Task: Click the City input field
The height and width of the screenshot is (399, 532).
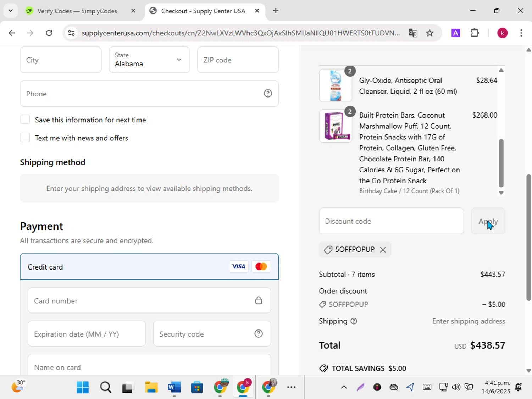Action: point(61,60)
